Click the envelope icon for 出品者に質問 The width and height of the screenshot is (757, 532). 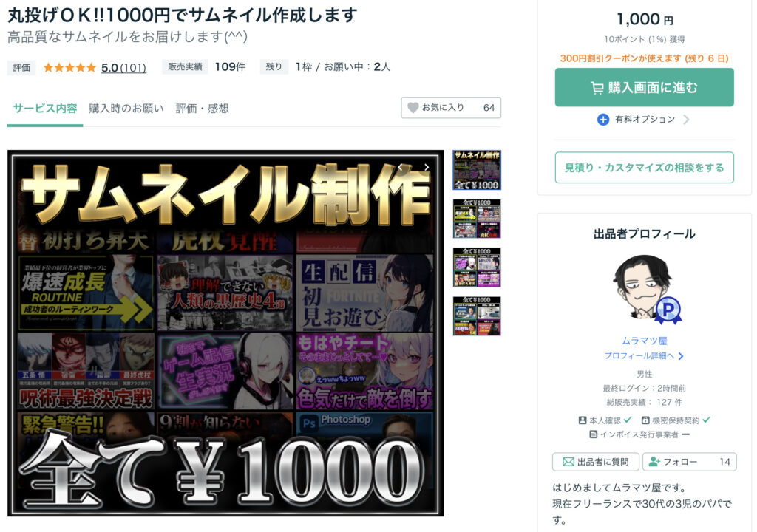568,462
